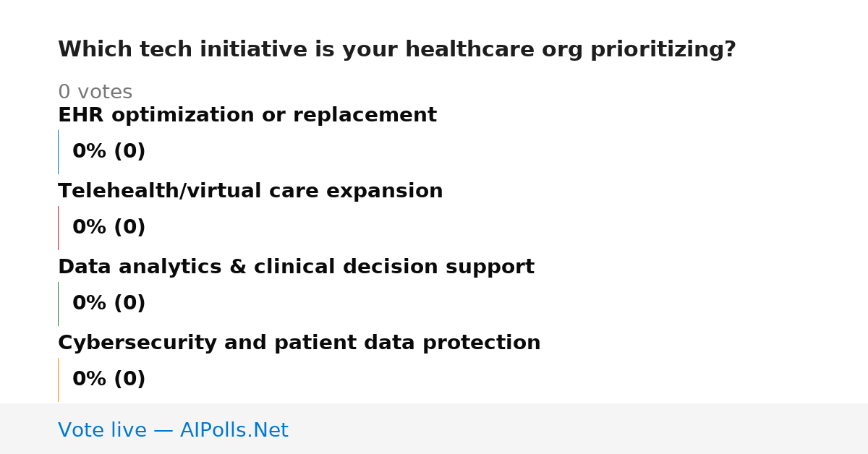Screen dimensions: 868x454
Task: Click the 0 votes counter text
Action: (x=95, y=93)
